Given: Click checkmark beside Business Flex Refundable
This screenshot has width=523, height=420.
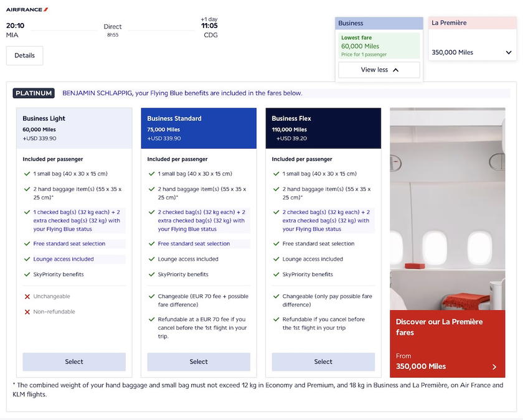Looking at the screenshot, I should pyautogui.click(x=276, y=319).
